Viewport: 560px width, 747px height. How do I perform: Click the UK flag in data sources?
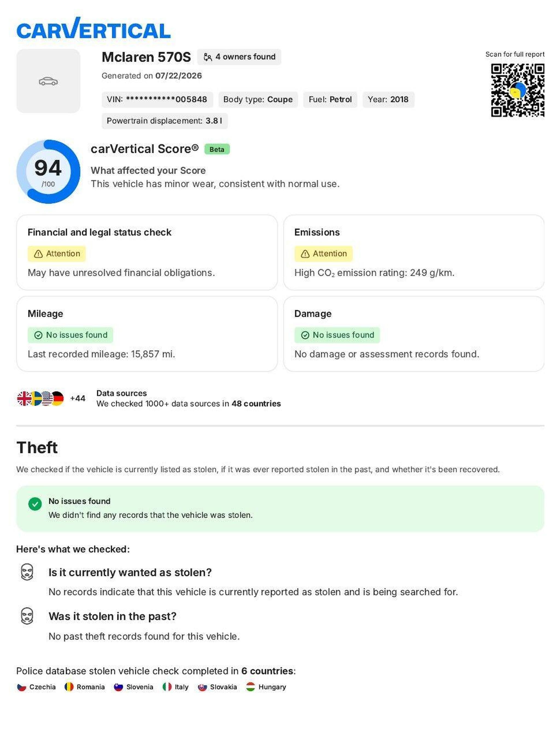[x=24, y=398]
